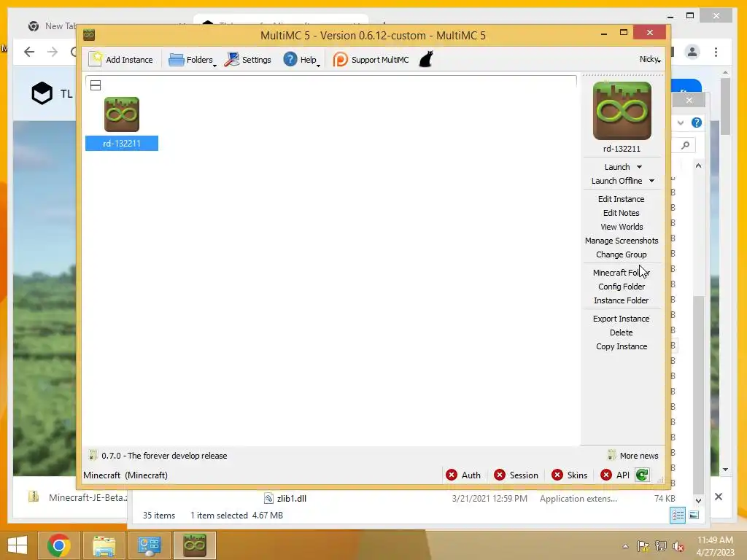The height and width of the screenshot is (560, 747).
Task: Click the Explorer search magnifier icon
Action: tap(685, 145)
